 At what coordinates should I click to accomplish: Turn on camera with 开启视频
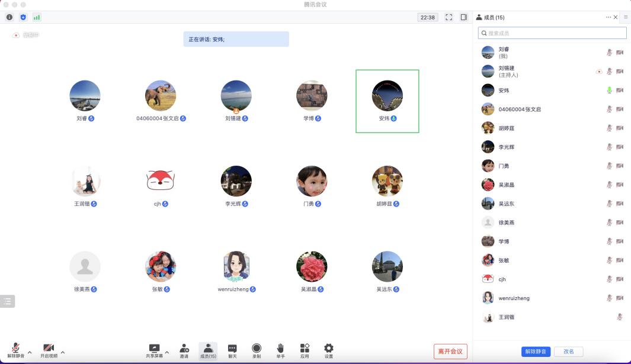pyautogui.click(x=49, y=350)
